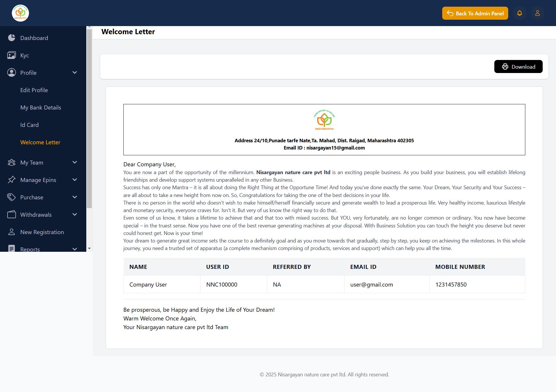Click the sidebar scroll down arrow
556x392 pixels.
pyautogui.click(x=89, y=249)
